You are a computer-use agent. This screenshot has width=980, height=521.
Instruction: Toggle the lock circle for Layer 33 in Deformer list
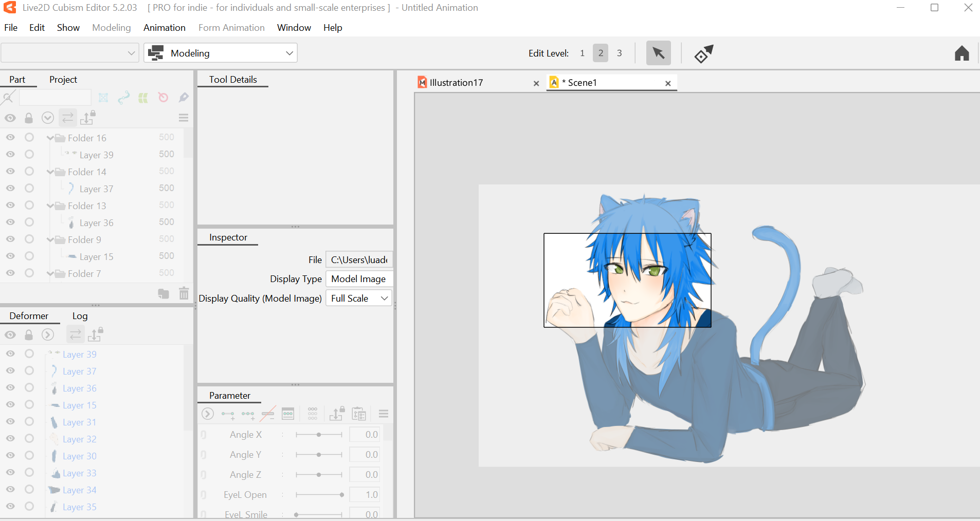[x=29, y=473]
